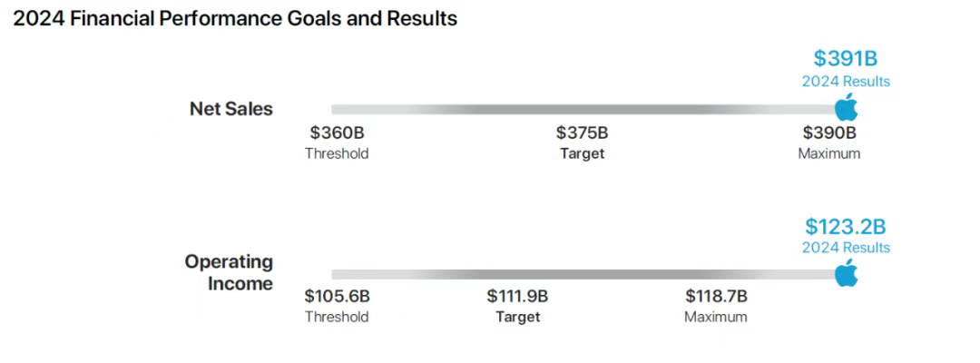Select the $105.6B threshold value
The height and width of the screenshot is (363, 980).
click(337, 296)
